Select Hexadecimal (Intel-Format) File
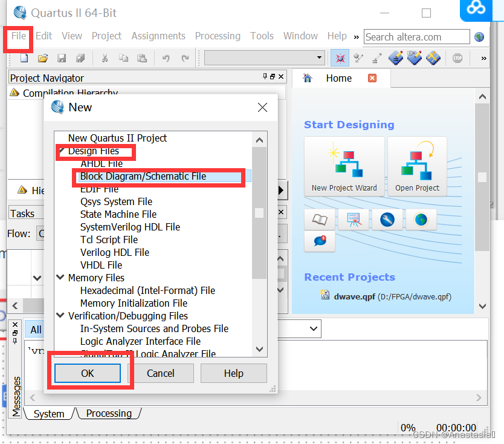 coord(147,290)
